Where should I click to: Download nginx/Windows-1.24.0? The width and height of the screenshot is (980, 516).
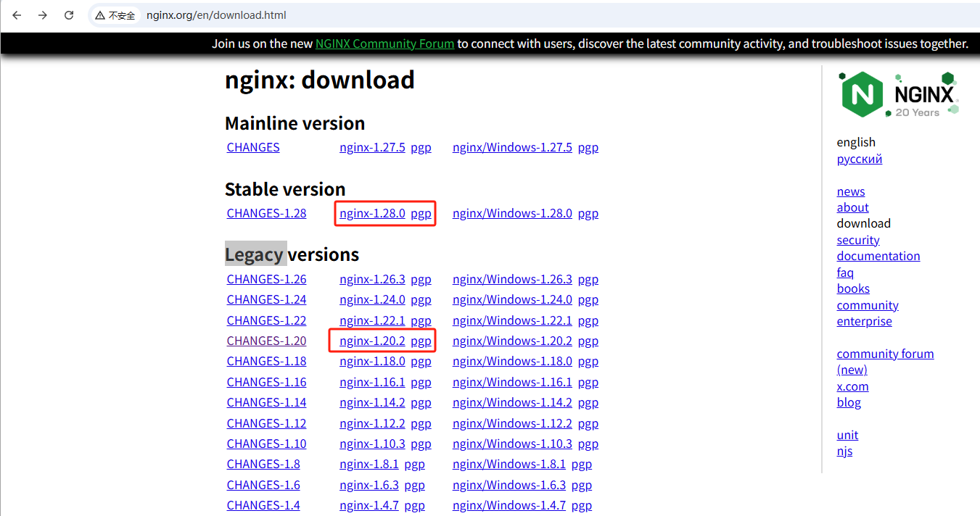(512, 299)
